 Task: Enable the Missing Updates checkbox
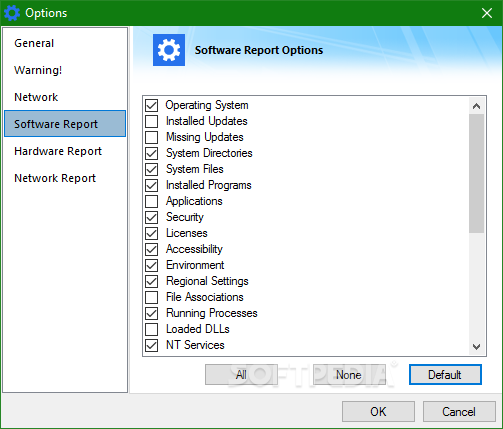(x=152, y=137)
